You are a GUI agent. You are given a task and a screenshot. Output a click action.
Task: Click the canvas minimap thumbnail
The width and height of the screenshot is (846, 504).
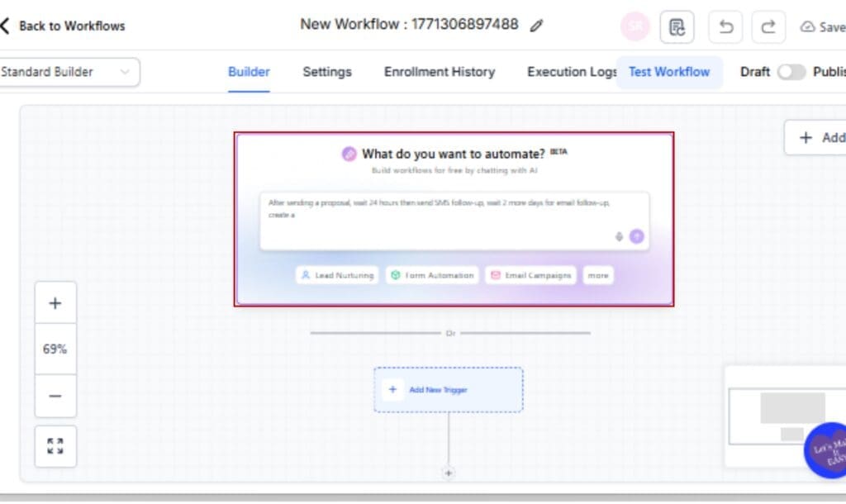coord(787,416)
